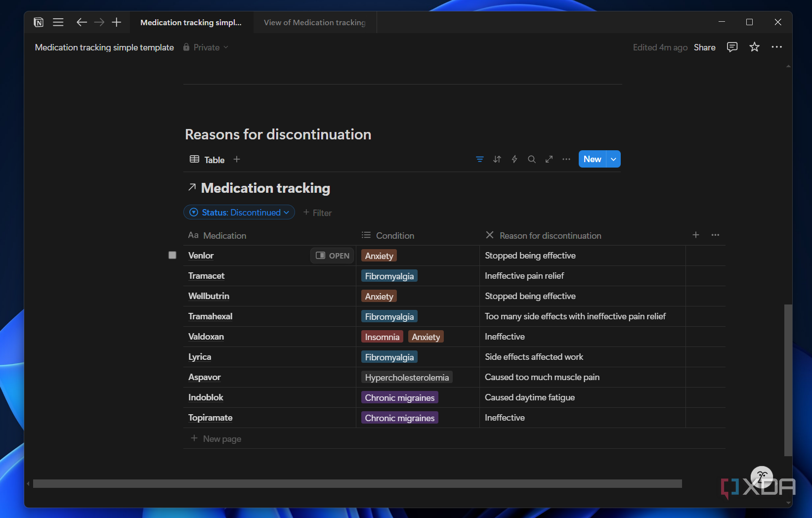Select the Table view tab
The image size is (812, 518).
click(x=207, y=160)
